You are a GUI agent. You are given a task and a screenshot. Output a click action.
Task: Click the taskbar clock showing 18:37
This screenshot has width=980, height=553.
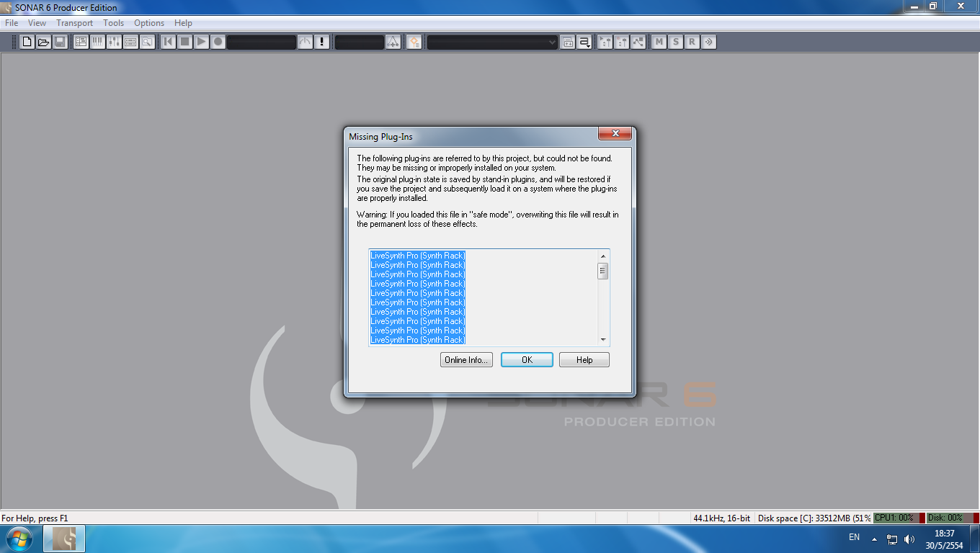point(944,539)
